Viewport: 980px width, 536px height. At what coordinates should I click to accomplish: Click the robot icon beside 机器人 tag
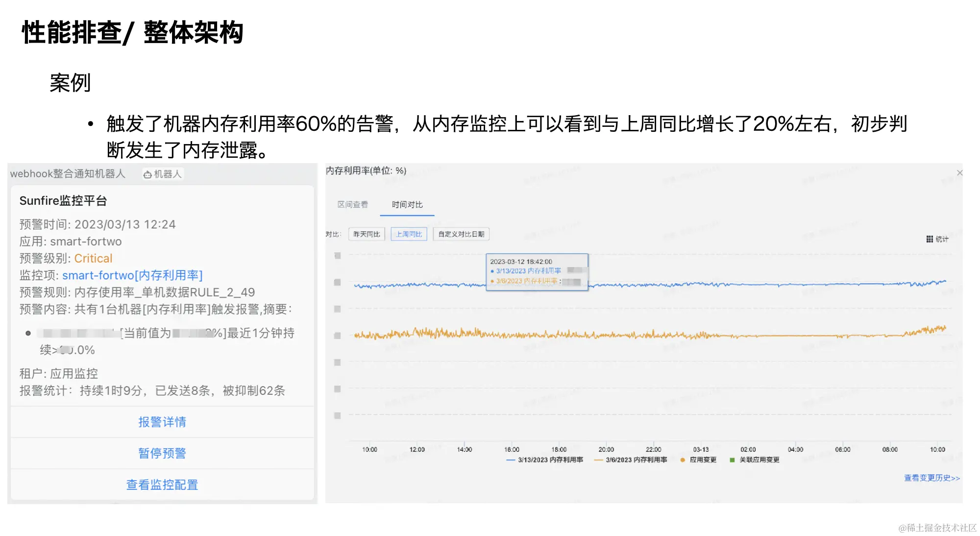(147, 174)
